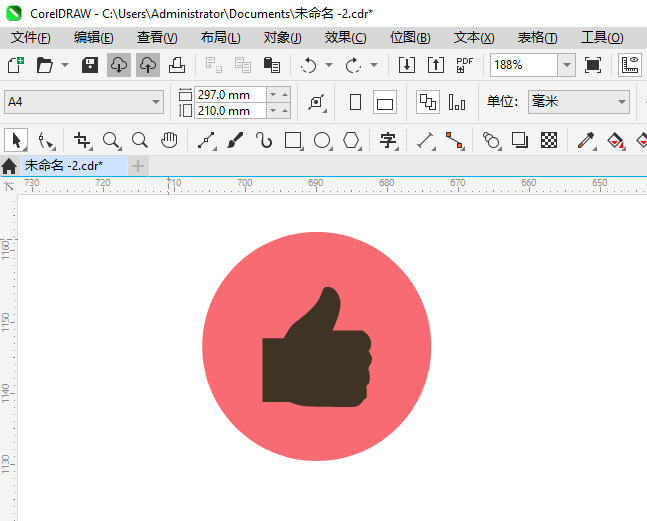Screen dimensions: 647x521
Task: Decrease page height with down arrow
Action: tap(273, 111)
